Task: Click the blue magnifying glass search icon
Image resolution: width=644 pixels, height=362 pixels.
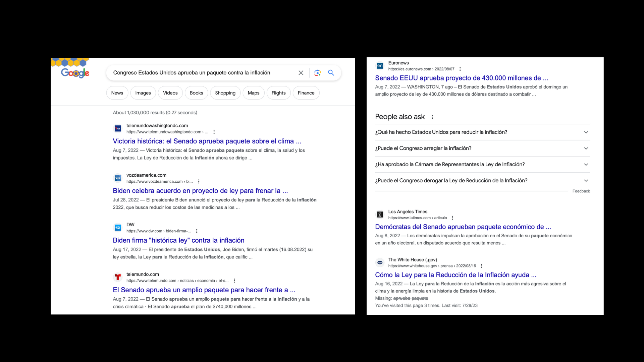Action: 331,73
